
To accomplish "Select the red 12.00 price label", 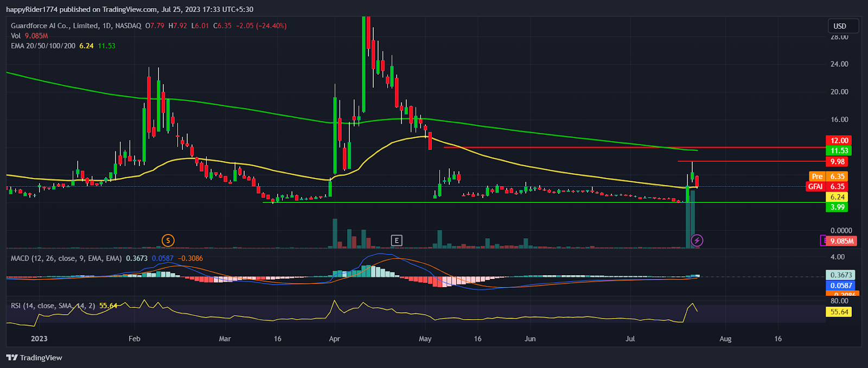I will (x=838, y=141).
